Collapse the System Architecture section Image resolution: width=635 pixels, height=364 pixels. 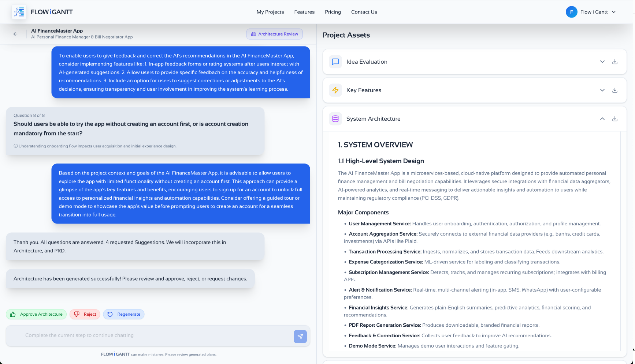pyautogui.click(x=602, y=119)
